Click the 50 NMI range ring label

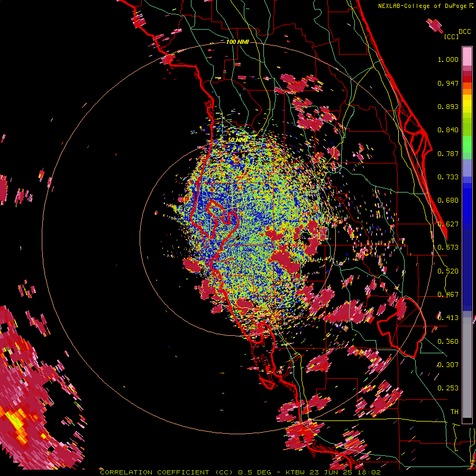[x=237, y=140]
